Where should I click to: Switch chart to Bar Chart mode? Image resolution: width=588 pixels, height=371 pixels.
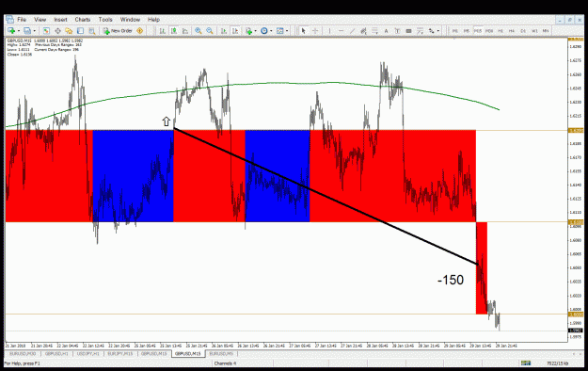(163, 31)
